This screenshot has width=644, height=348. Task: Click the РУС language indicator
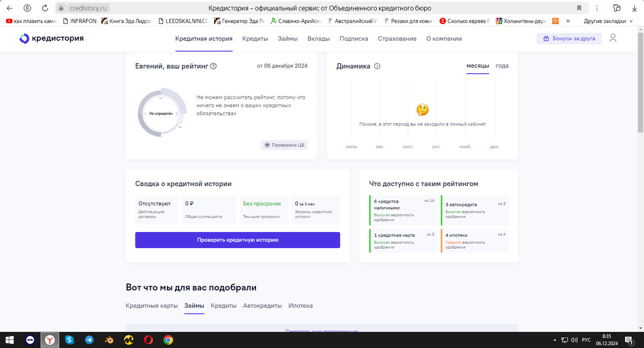[x=587, y=340]
